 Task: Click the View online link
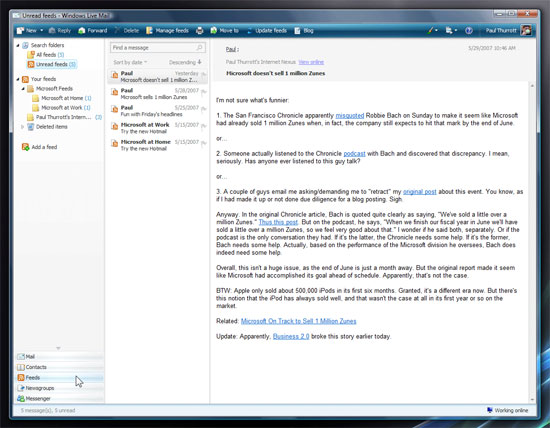[311, 62]
